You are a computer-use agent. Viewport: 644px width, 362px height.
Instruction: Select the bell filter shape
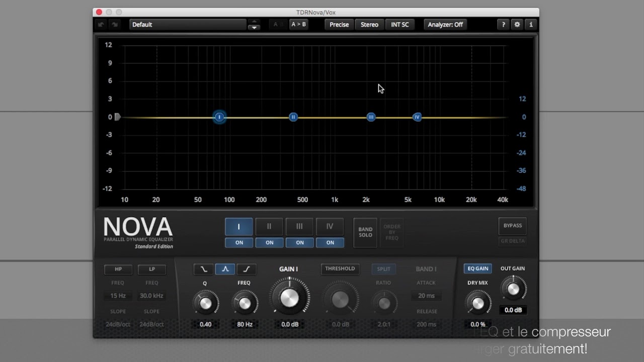[x=225, y=269]
